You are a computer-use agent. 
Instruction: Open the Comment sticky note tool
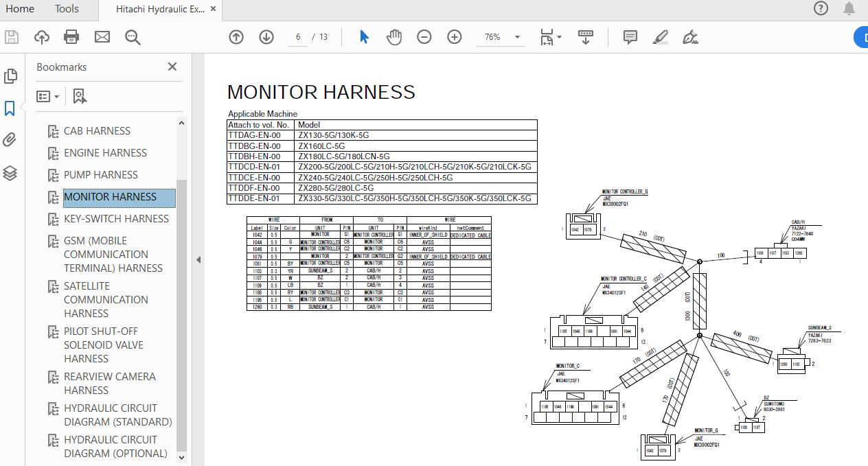tap(630, 36)
